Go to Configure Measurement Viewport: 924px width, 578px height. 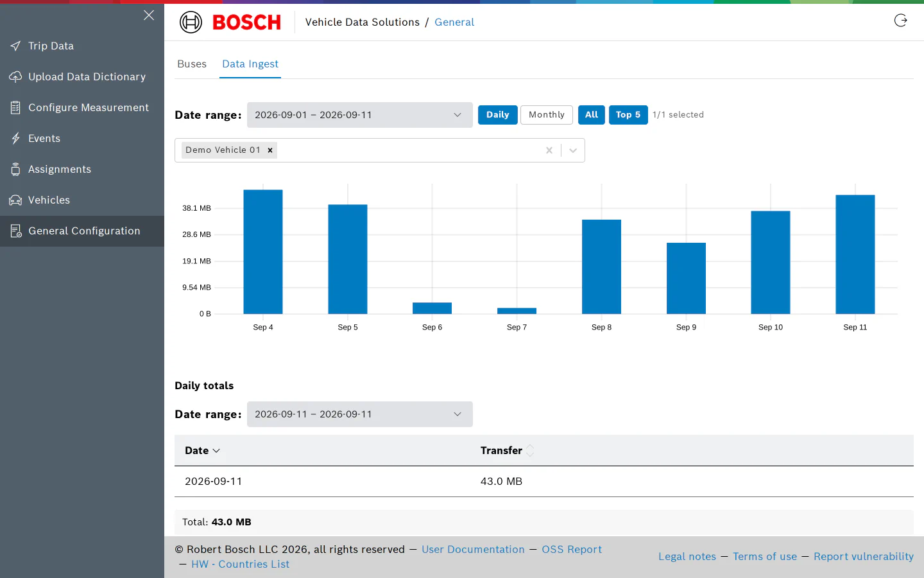pos(82,108)
